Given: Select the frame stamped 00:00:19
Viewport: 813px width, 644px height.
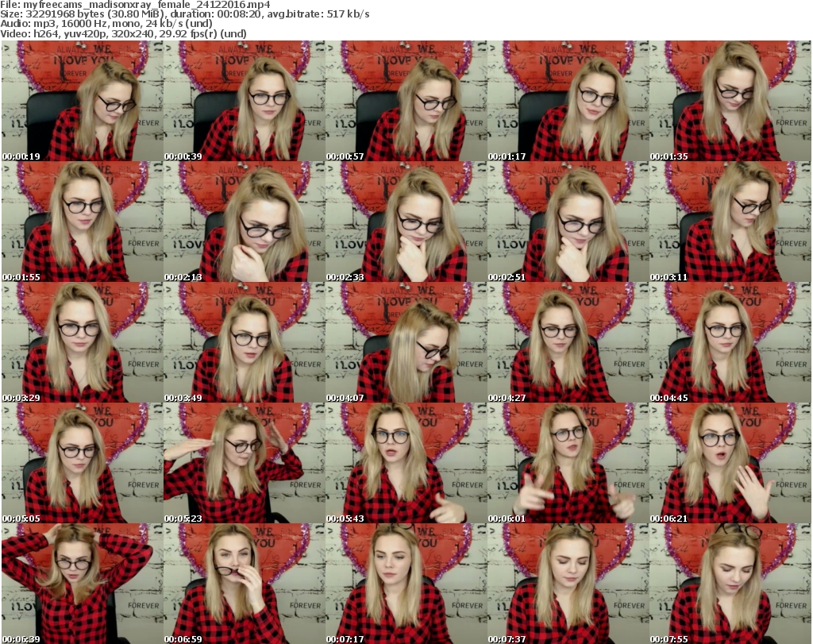Looking at the screenshot, I should click(x=82, y=101).
